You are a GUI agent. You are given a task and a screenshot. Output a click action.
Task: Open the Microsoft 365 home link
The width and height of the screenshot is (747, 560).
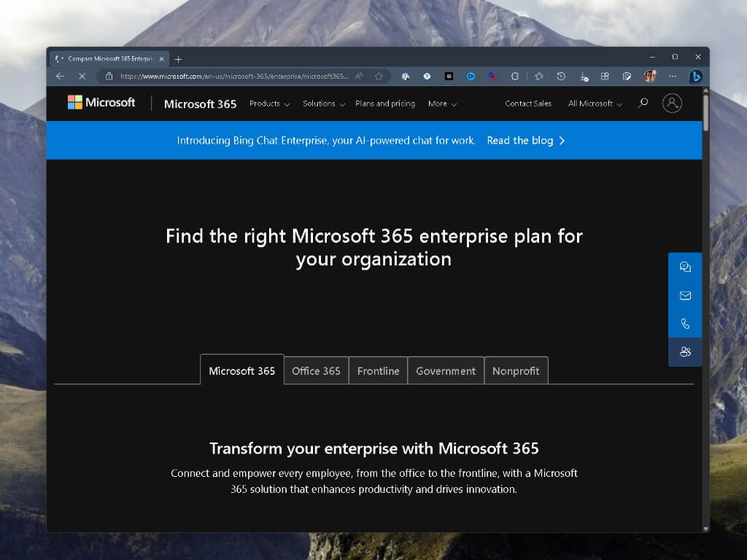200,104
